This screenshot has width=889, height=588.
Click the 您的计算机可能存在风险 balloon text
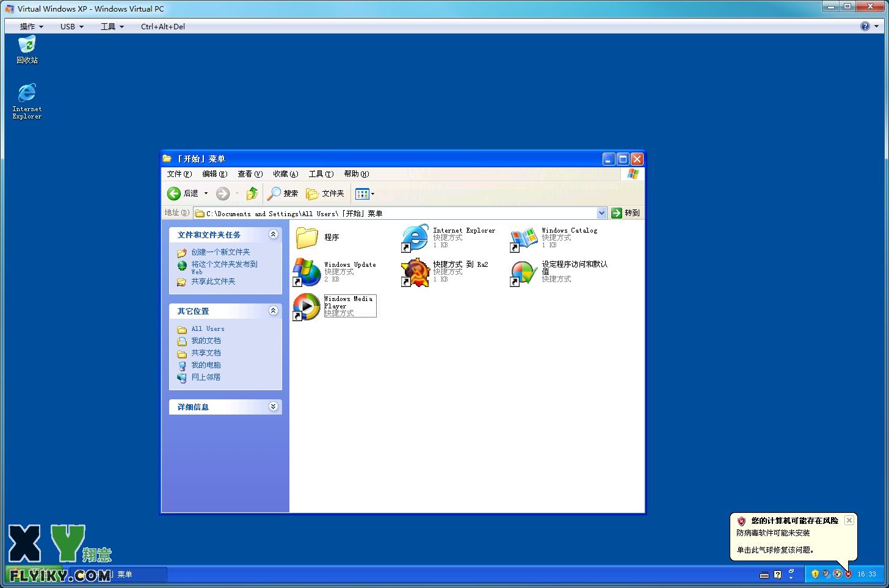click(x=794, y=521)
